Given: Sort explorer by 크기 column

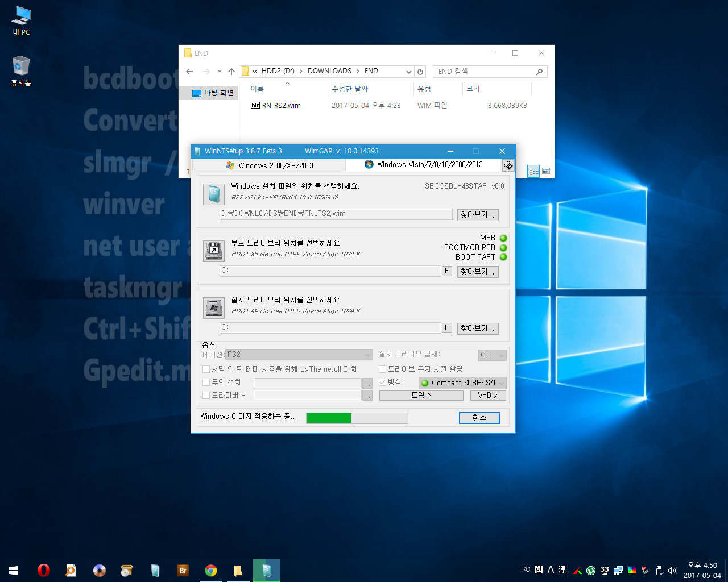Looking at the screenshot, I should pos(497,89).
